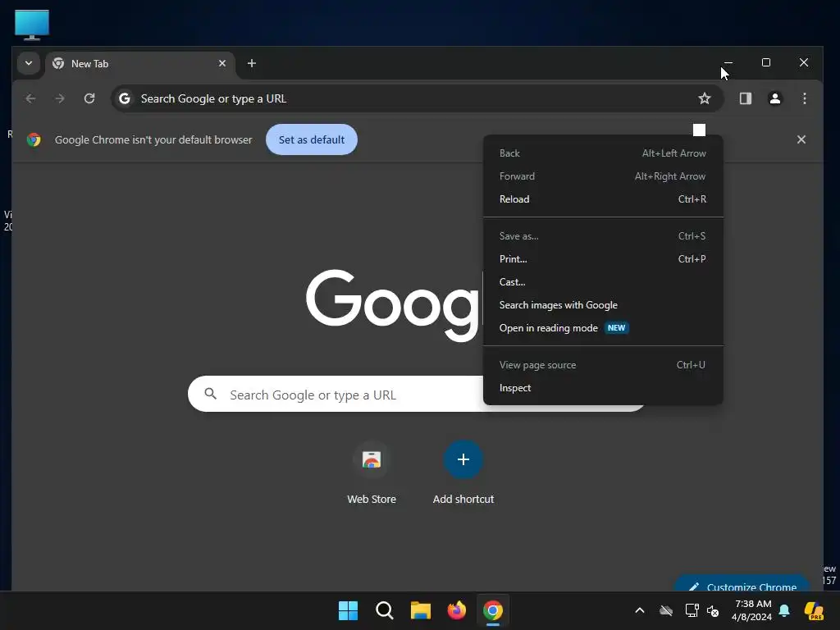Minimize the Chrome window
This screenshot has width=840, height=630.
click(x=728, y=62)
